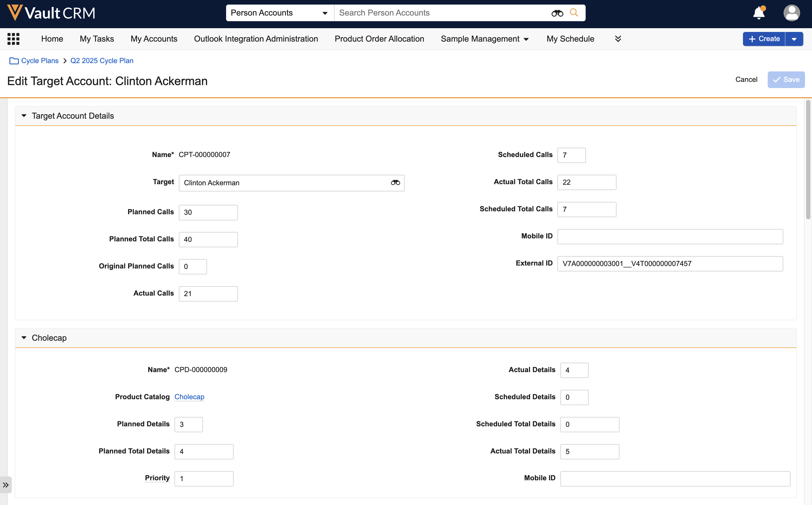This screenshot has width=812, height=505.
Task: Go to the Home tab
Action: pyautogui.click(x=52, y=39)
